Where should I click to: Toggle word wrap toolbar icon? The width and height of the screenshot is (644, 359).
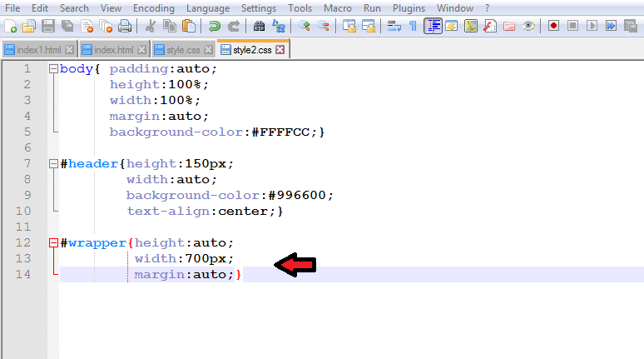point(394,26)
